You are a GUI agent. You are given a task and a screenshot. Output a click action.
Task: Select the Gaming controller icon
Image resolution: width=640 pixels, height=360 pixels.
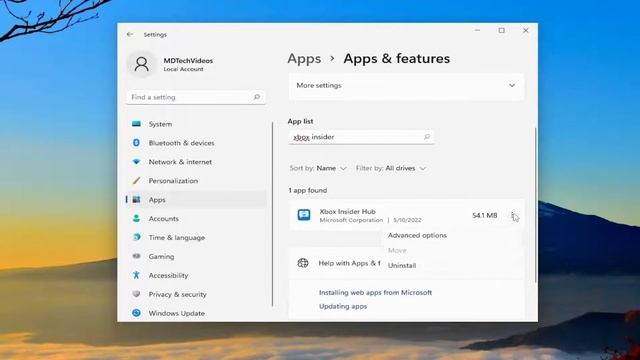click(136, 256)
